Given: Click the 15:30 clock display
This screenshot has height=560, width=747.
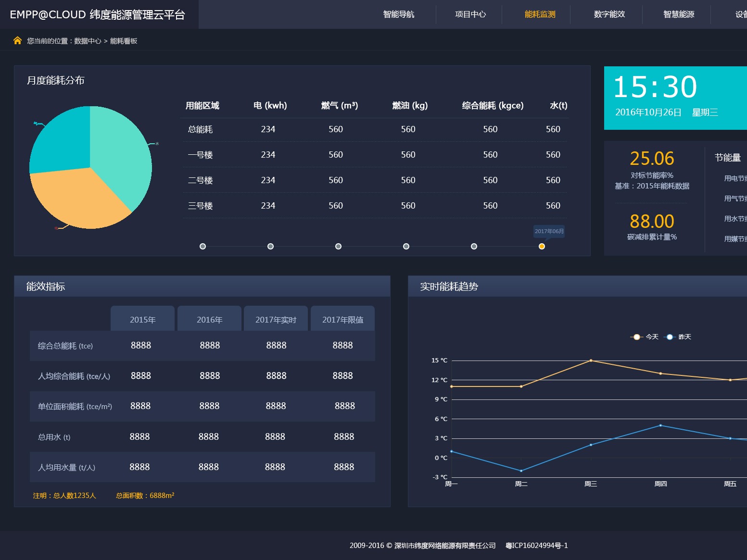Looking at the screenshot, I should (655, 87).
